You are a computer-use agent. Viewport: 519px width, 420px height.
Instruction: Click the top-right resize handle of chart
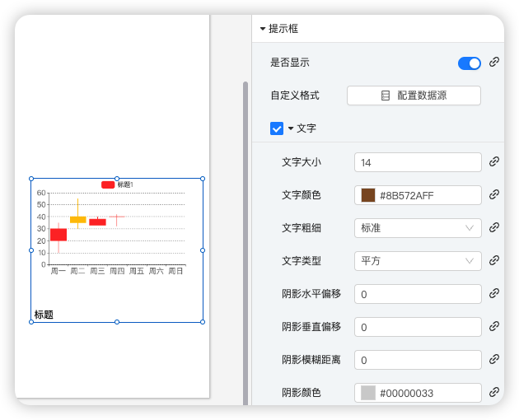coord(203,179)
